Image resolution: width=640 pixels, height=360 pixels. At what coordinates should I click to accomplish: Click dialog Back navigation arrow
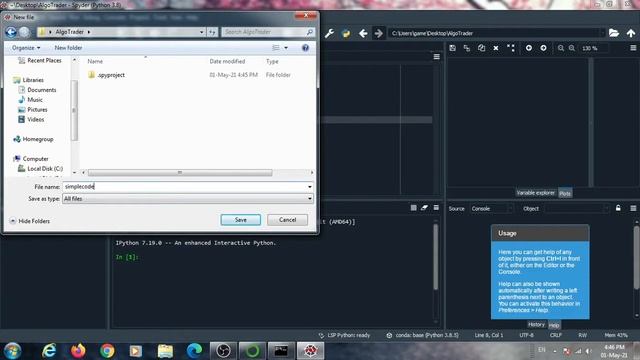coord(11,32)
